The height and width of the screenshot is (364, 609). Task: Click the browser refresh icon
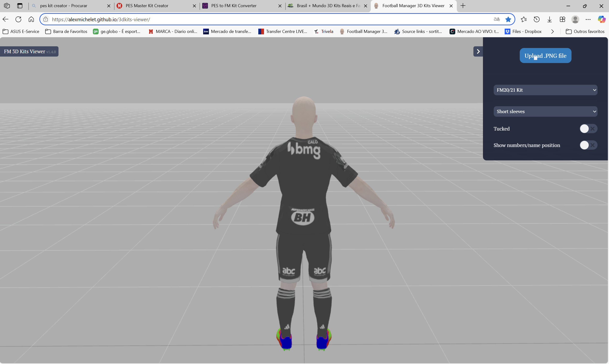(18, 19)
